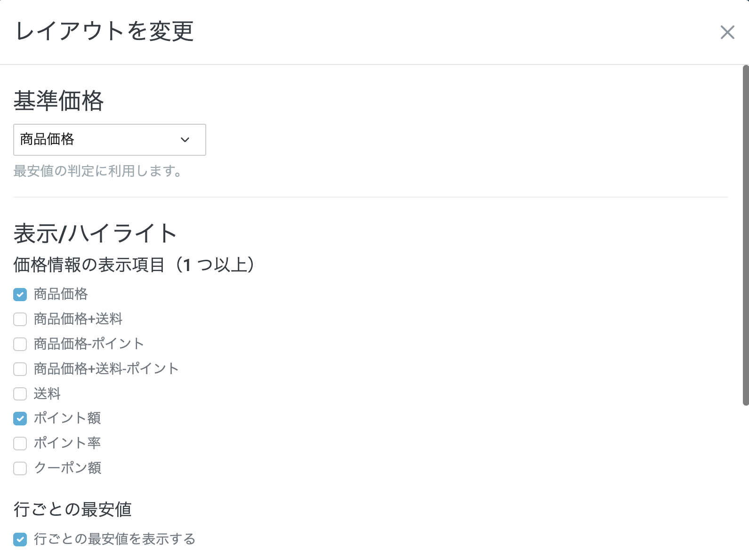The image size is (749, 560).
Task: Click the 送料 label text
Action: coord(47,393)
